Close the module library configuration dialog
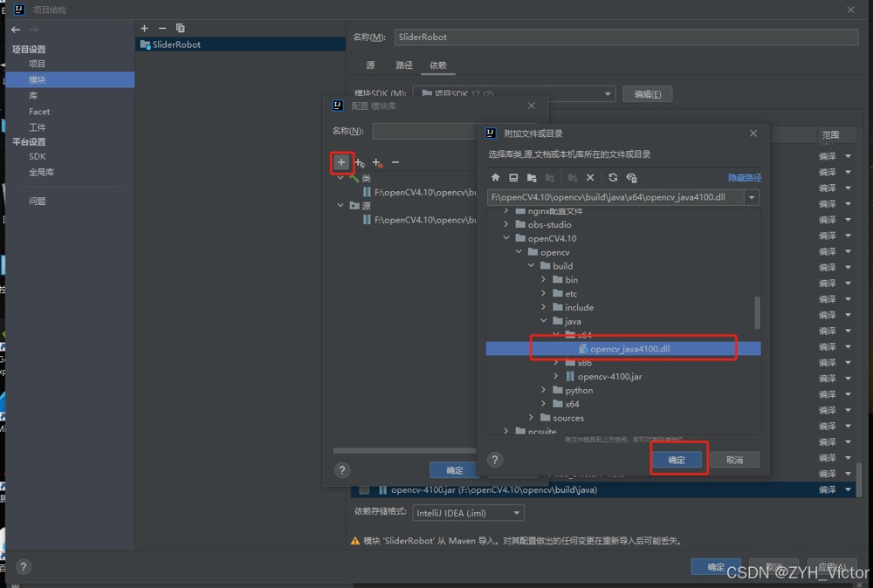873x588 pixels. tap(532, 106)
